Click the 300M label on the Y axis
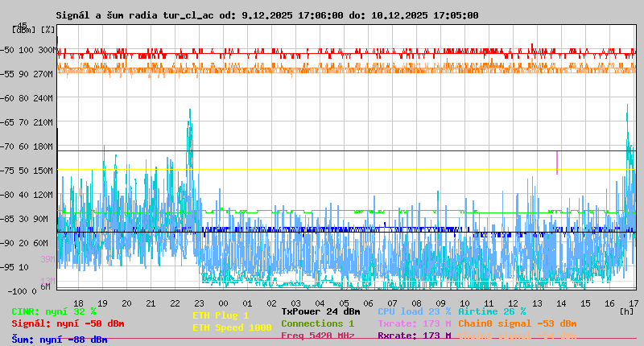The image size is (644, 346). [47, 50]
